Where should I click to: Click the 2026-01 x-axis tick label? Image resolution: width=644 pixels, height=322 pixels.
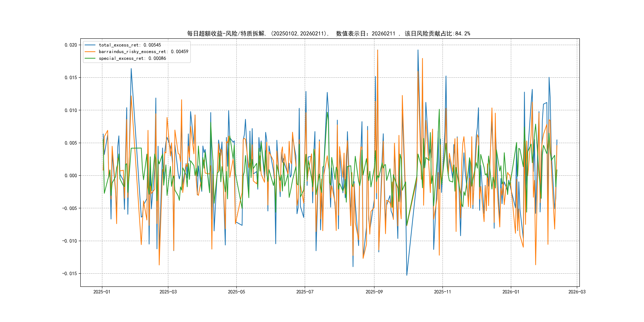(x=511, y=292)
